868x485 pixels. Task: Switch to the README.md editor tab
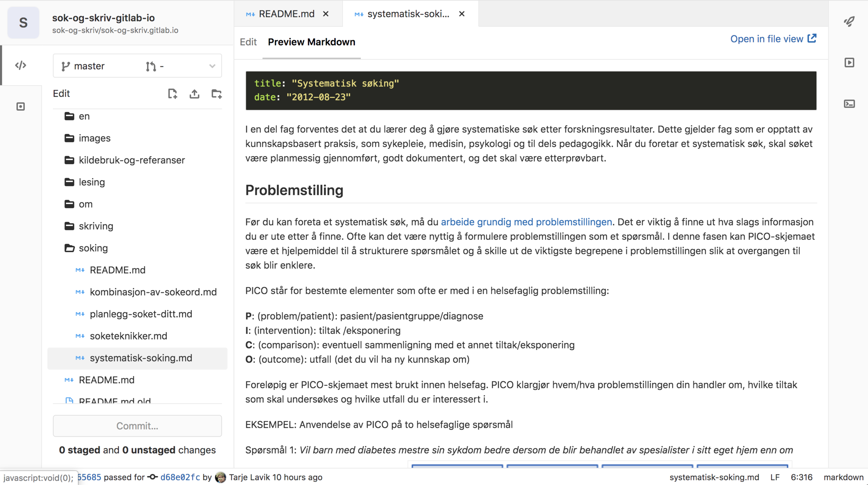[286, 14]
